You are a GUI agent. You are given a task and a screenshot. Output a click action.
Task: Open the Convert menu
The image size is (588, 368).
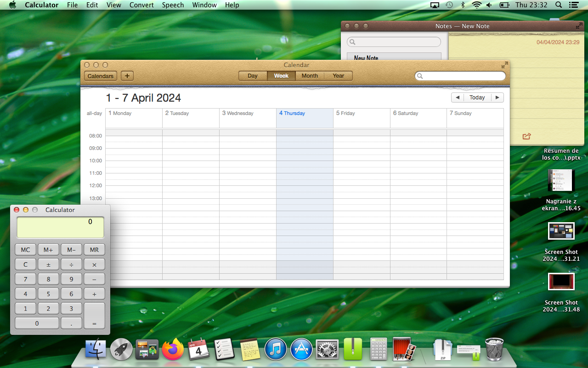(141, 5)
